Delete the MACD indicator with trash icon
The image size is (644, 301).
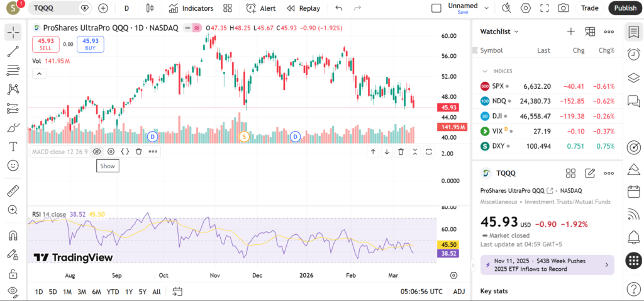click(139, 151)
